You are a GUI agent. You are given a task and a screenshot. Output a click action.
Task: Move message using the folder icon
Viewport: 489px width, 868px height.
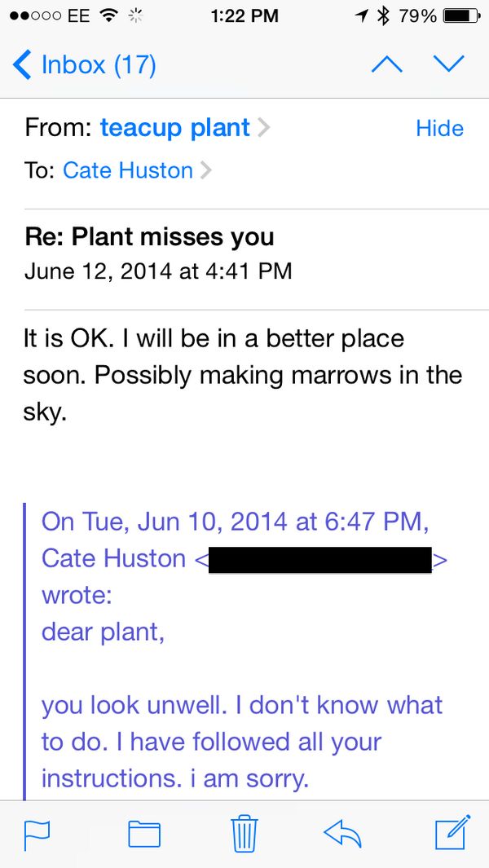(x=144, y=833)
